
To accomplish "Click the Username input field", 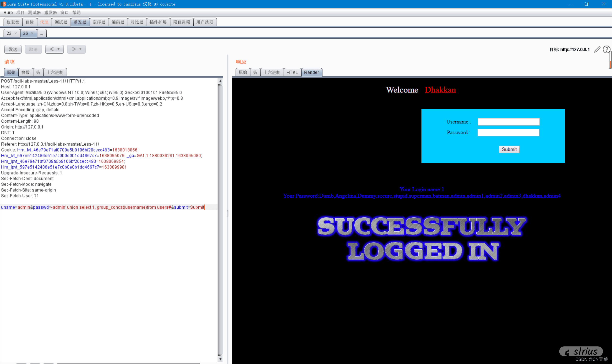I will pos(508,122).
